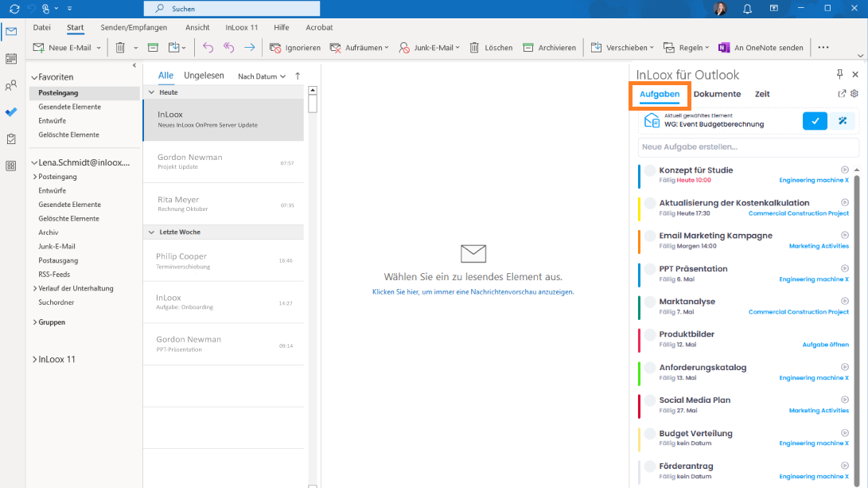Switch to the Ansicht ribbon tab
This screenshot has width=868, height=488.
coord(197,27)
